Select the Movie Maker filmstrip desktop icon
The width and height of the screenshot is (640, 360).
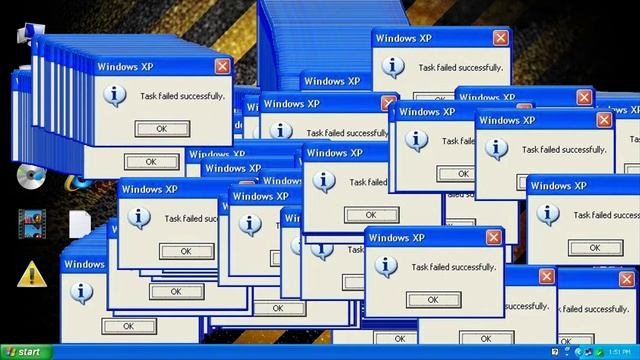point(32,224)
